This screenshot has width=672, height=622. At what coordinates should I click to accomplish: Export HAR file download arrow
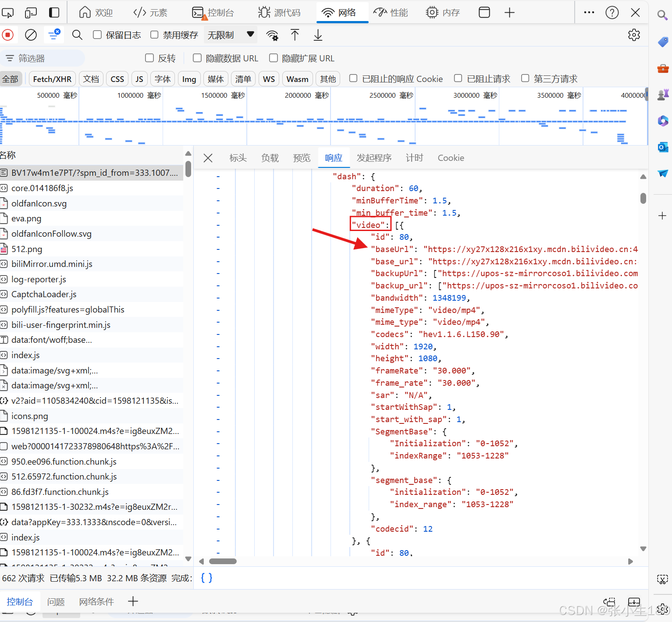[318, 35]
